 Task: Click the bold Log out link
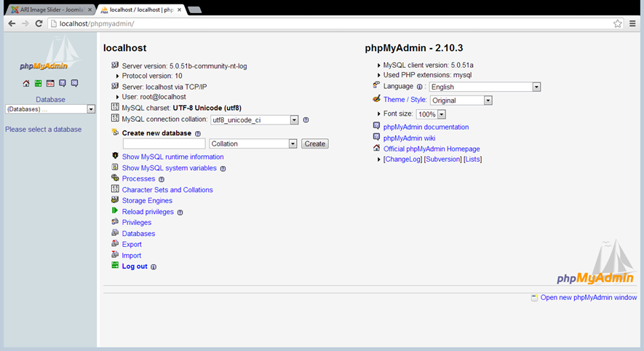point(135,267)
